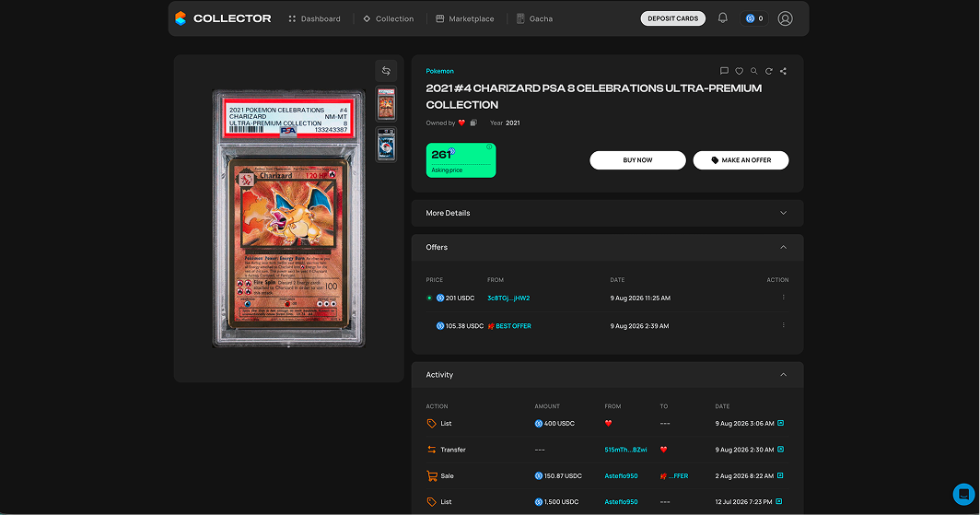Open Astefio950 profile in Sale row
This screenshot has height=515, width=980.
[x=621, y=476]
